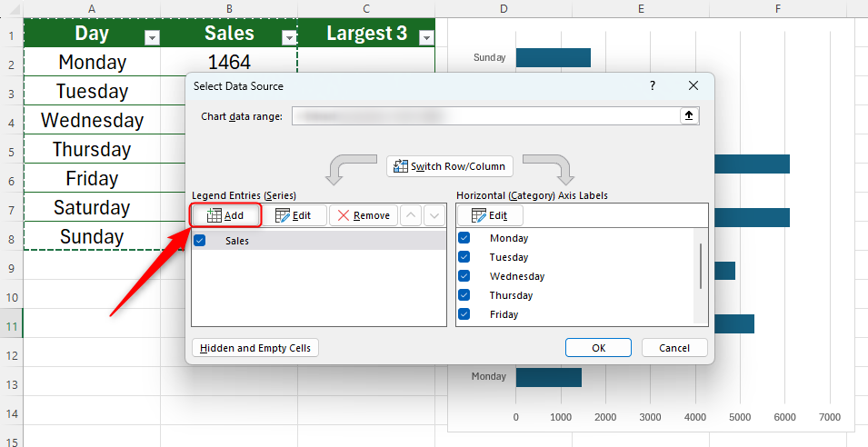Collapse dialog using range selector icon

[689, 115]
